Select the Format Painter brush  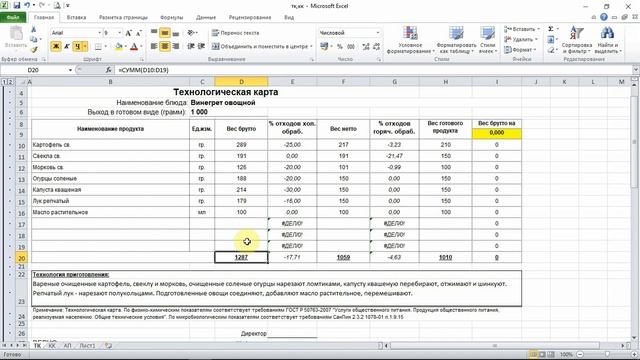pyautogui.click(x=33, y=49)
